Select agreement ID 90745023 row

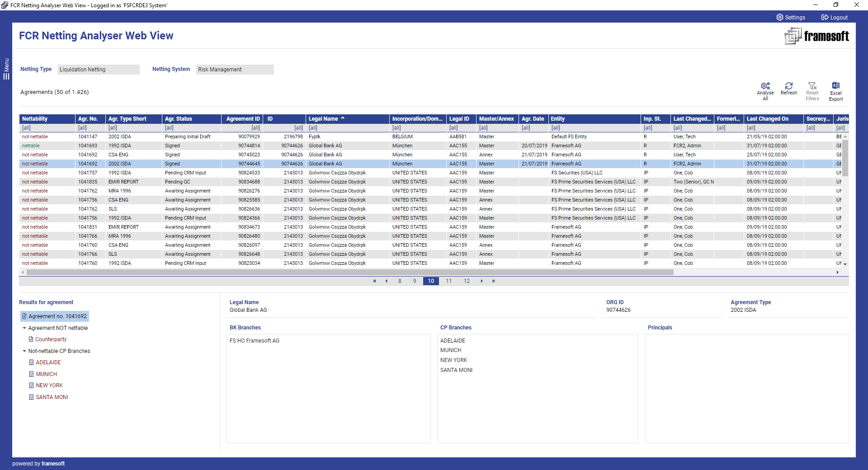coord(430,155)
